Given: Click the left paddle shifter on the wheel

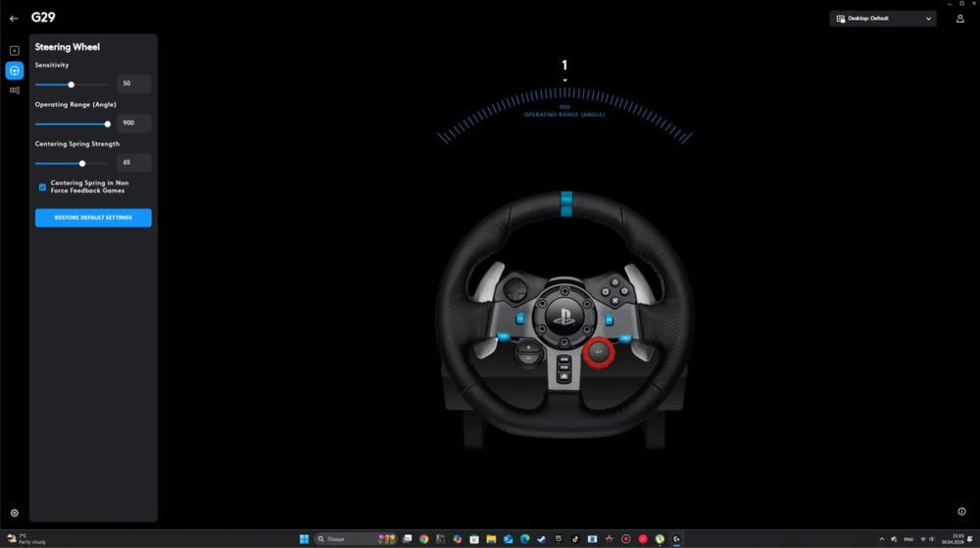Looking at the screenshot, I should click(x=489, y=282).
